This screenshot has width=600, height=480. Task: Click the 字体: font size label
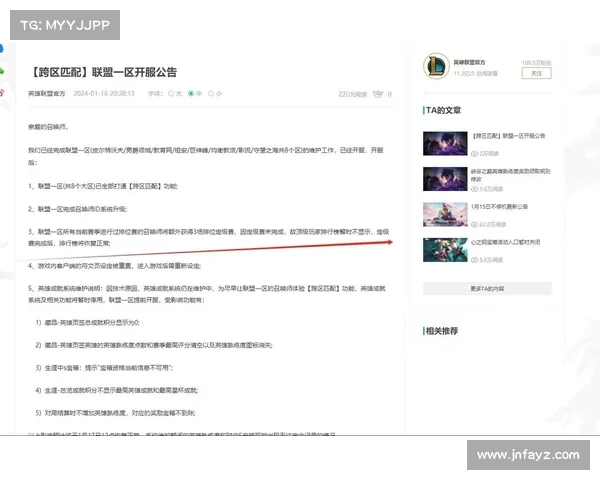click(156, 93)
